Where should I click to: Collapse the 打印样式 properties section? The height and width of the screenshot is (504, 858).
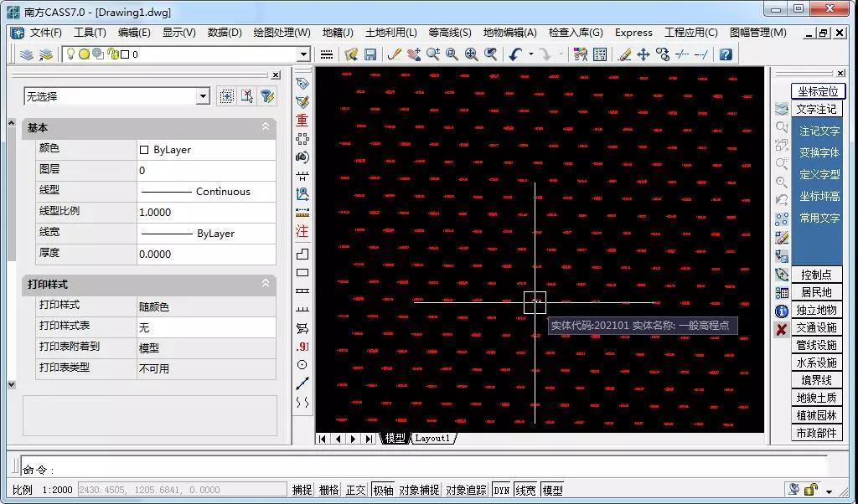[266, 284]
